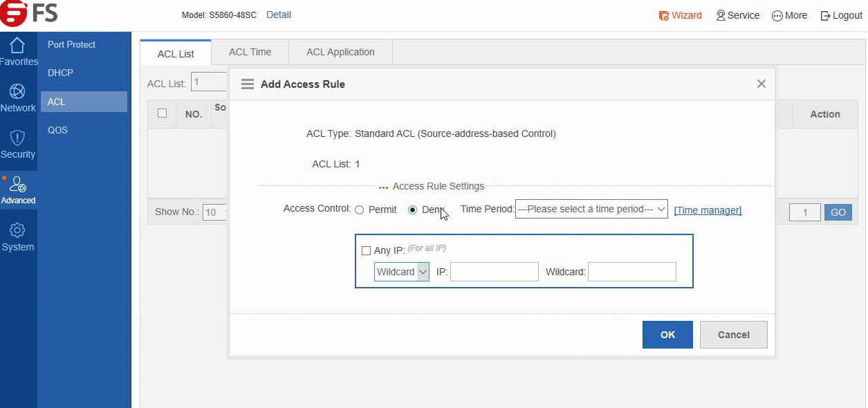Open the System gear icon
Viewport: 868px width, 408px height.
(x=17, y=231)
